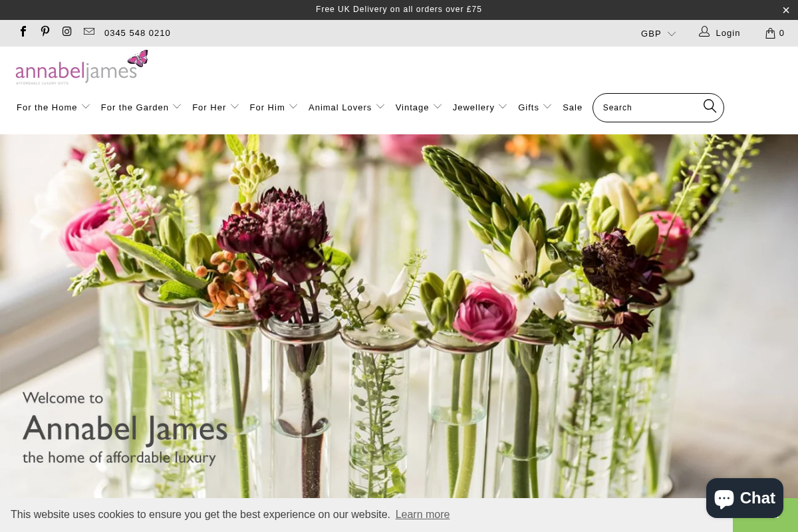Toggle the Login account panel

720,33
